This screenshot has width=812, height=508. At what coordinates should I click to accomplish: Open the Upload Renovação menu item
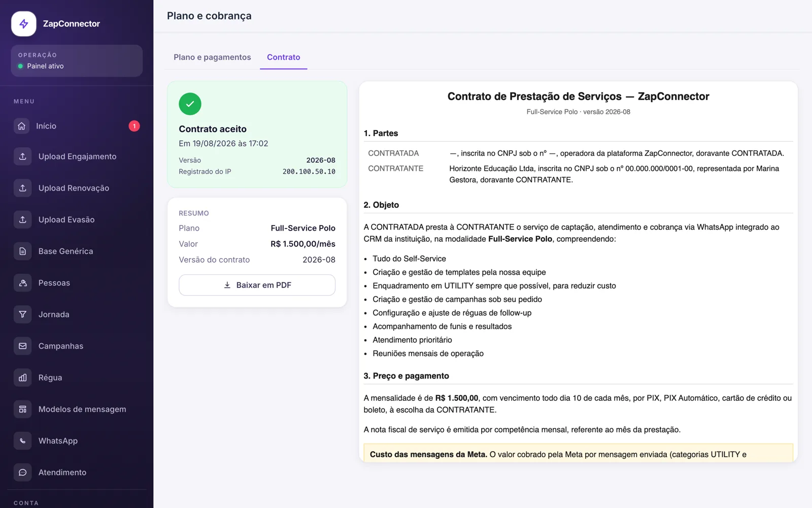tap(77, 188)
